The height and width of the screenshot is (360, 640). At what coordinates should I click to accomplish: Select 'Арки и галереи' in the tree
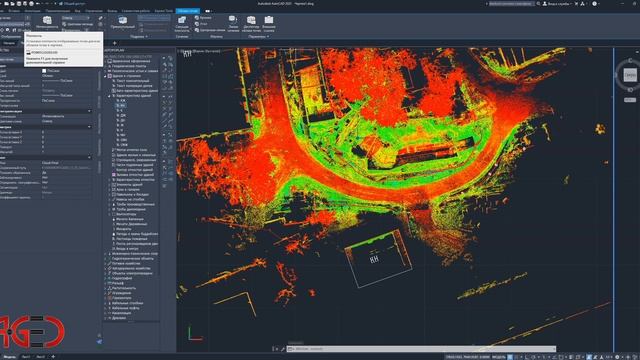(125, 189)
